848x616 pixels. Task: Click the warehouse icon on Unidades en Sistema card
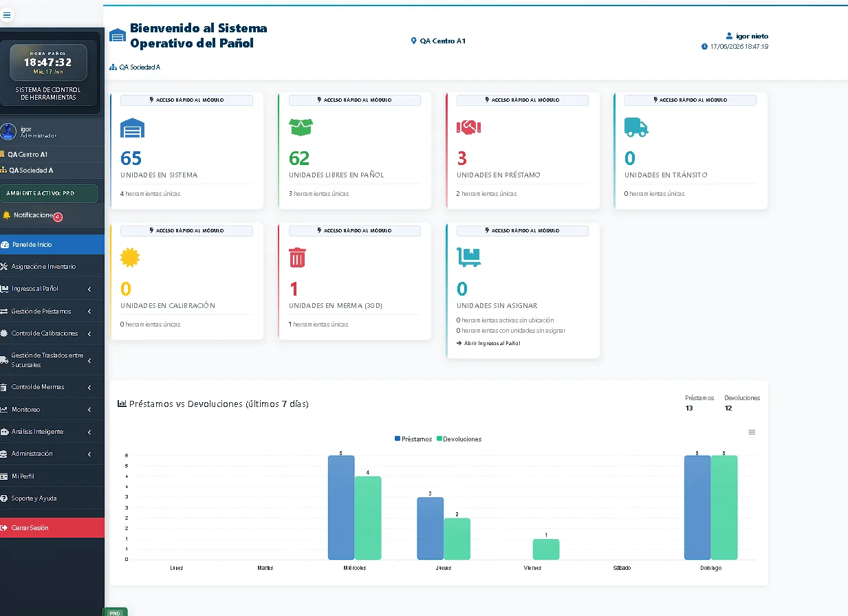coord(132,128)
